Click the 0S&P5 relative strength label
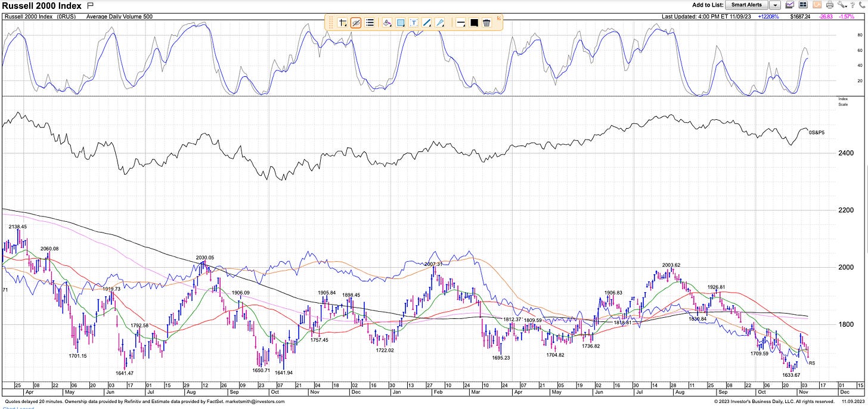Screen dimensions: 868x409 tap(816, 132)
